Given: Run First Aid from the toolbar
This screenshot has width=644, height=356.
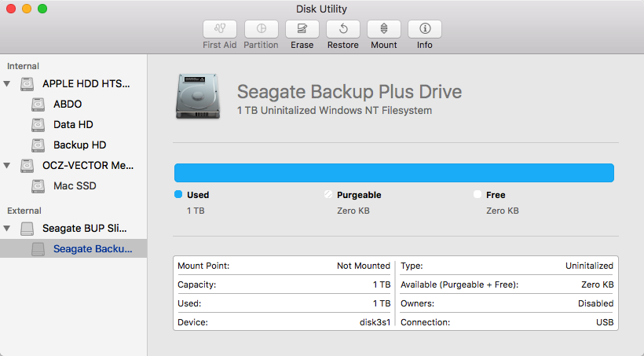Looking at the screenshot, I should [x=220, y=29].
